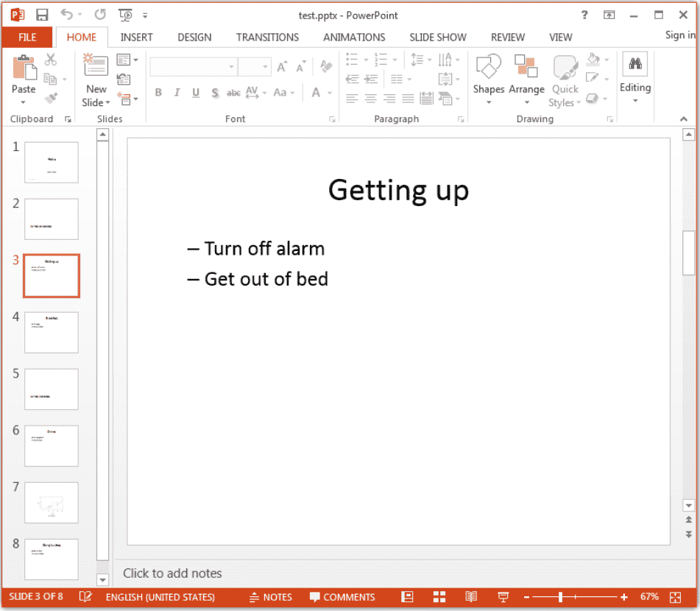
Task: Start Slide Show from status bar icon
Action: [503, 597]
